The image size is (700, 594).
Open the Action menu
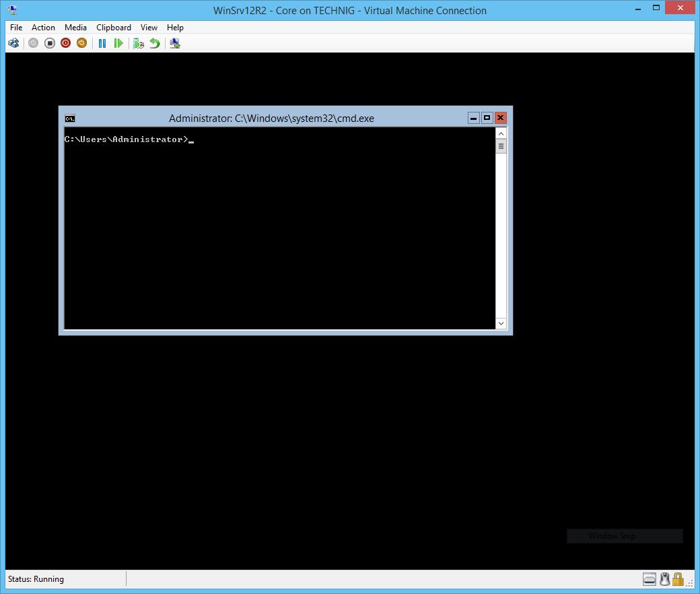(43, 28)
